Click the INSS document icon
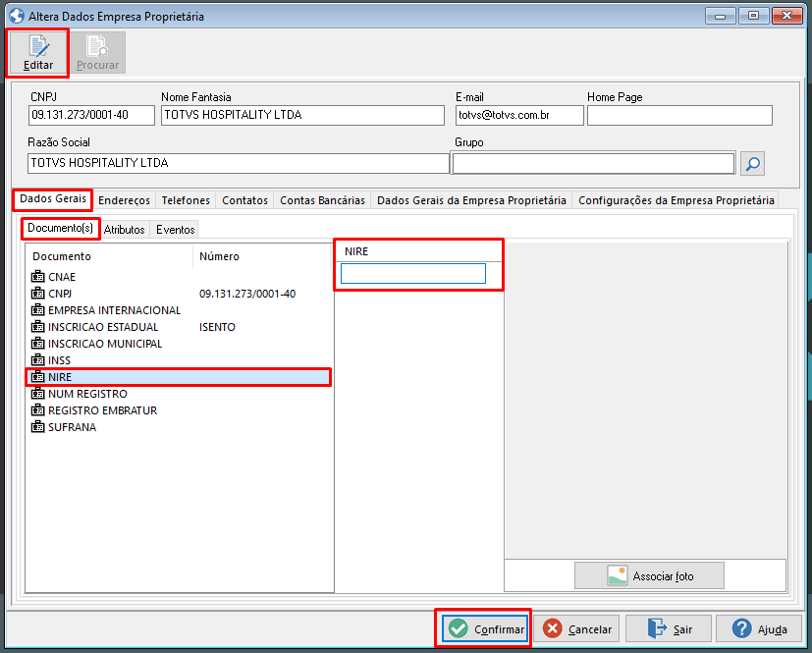This screenshot has height=653, width=812. (38, 360)
